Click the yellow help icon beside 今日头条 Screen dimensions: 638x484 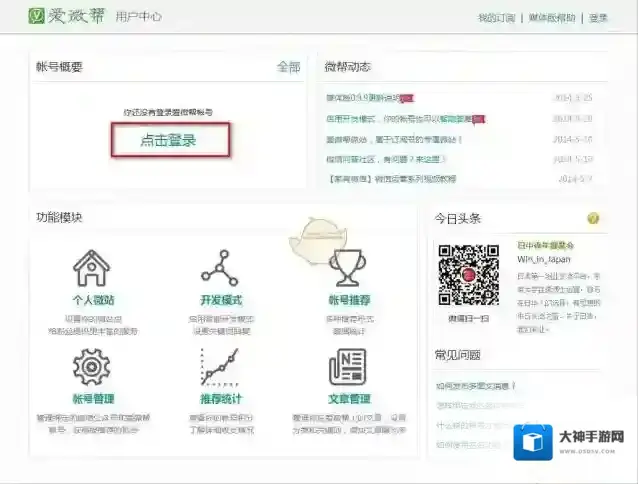(x=593, y=218)
